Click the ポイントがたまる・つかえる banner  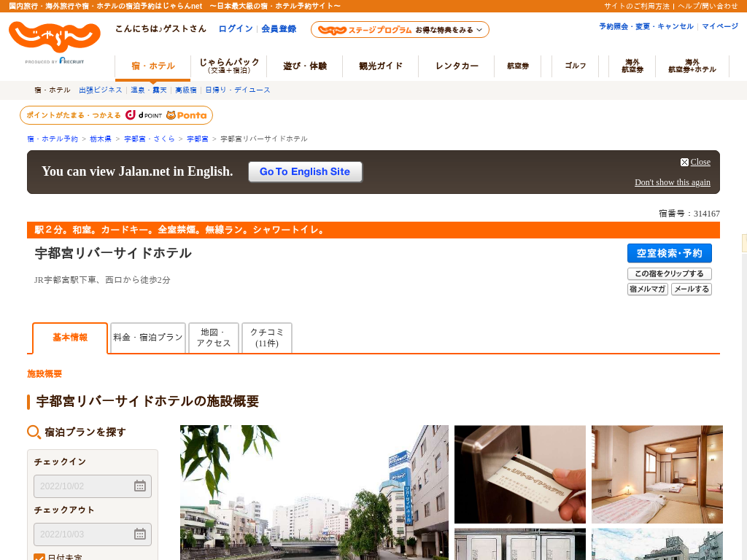click(116, 115)
